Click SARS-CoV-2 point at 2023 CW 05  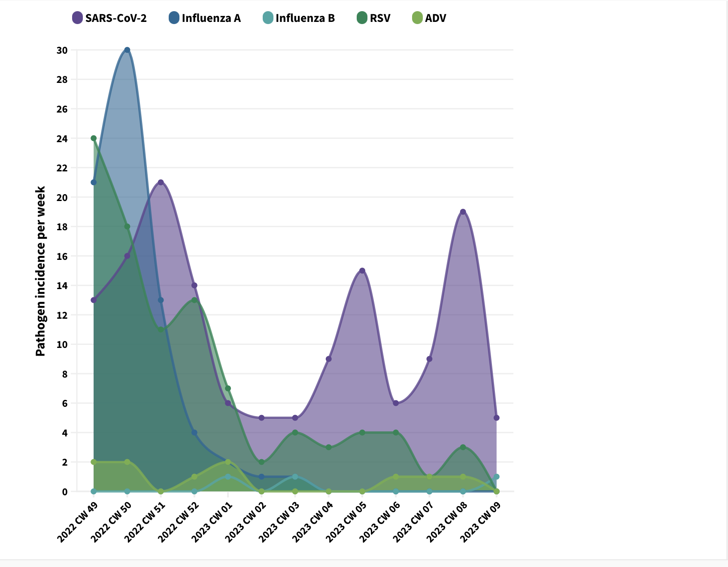click(x=362, y=271)
